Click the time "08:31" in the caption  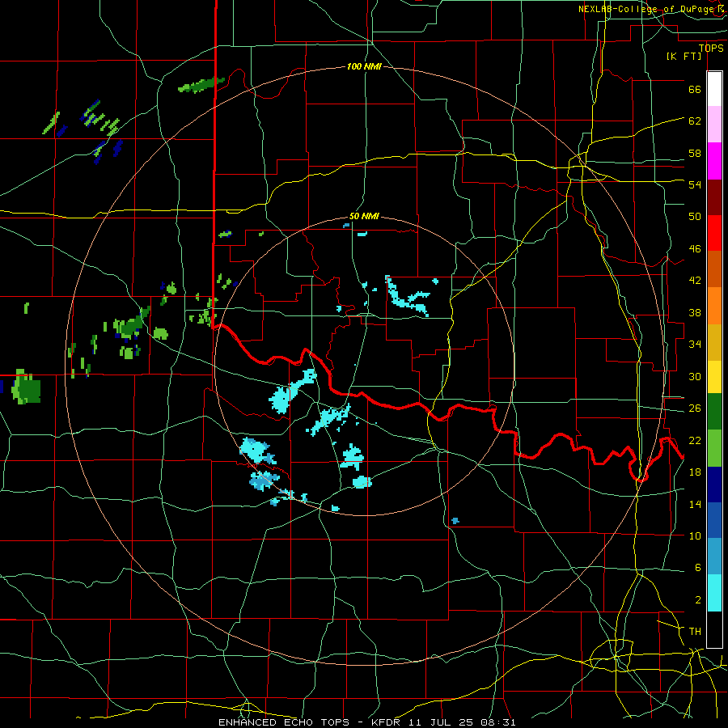click(x=497, y=722)
